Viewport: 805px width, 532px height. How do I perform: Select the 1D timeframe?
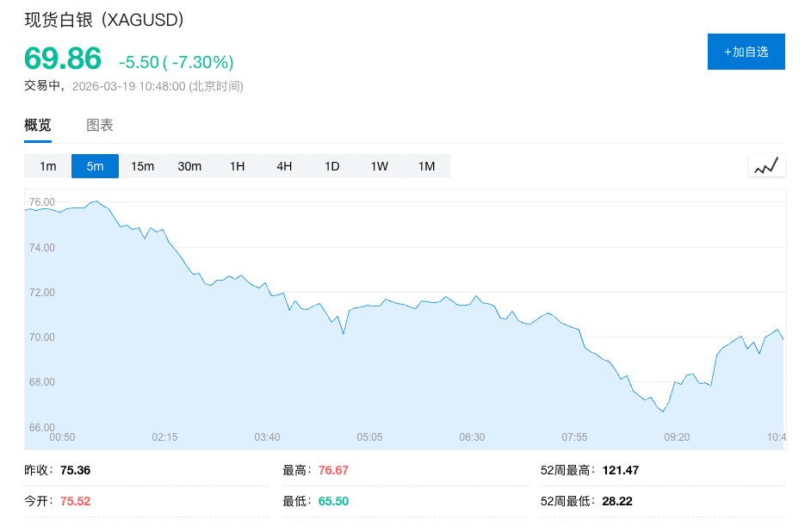tap(331, 165)
